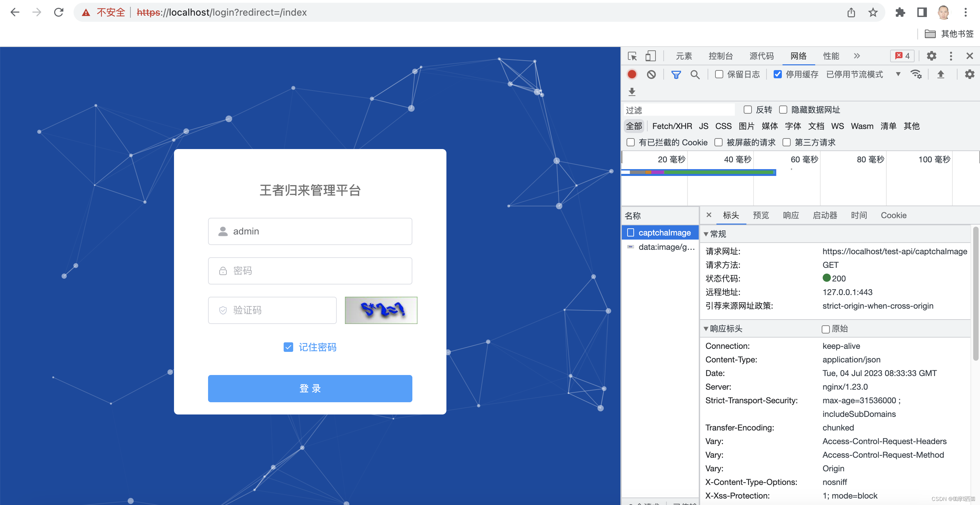This screenshot has width=980, height=505.
Task: Check the 第三方请求 checkbox
Action: coord(786,142)
